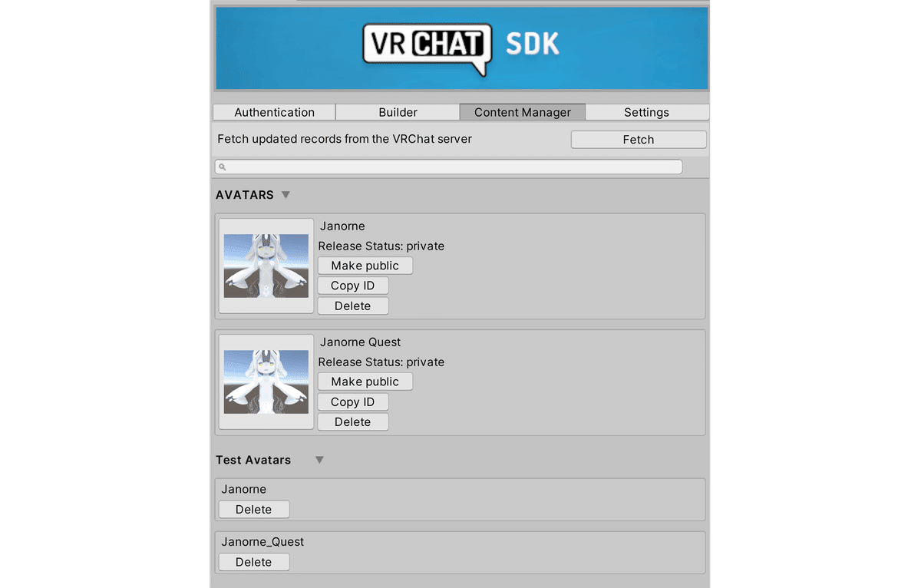This screenshot has height=588, width=921.
Task: Delete the Janorne test avatar
Action: (x=253, y=509)
